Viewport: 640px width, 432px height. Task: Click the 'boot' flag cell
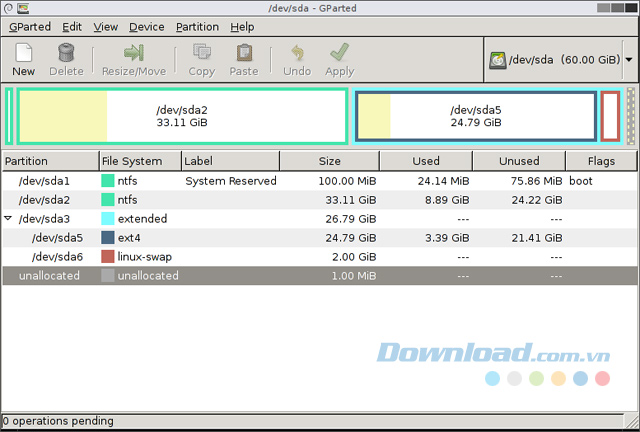click(x=580, y=180)
